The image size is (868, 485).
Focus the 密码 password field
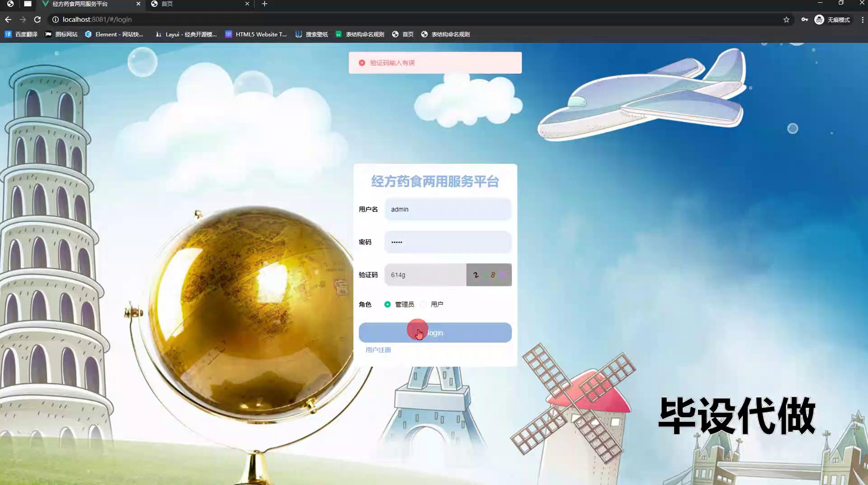pos(448,242)
